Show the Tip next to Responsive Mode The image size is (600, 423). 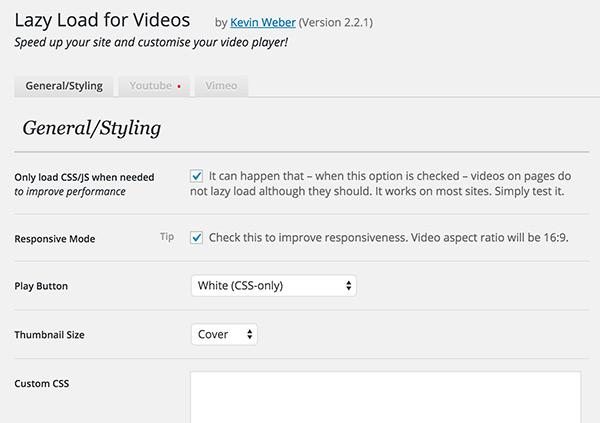[167, 237]
